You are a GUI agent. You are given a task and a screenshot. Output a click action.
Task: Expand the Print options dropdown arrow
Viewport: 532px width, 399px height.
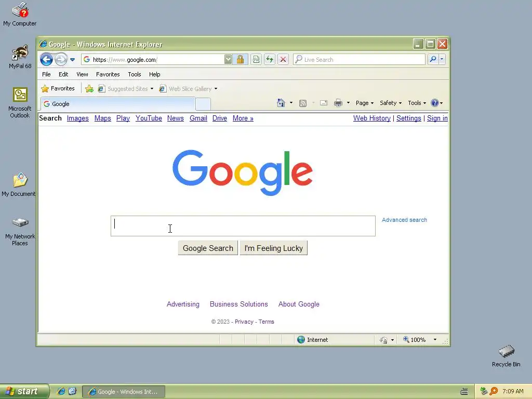point(348,103)
